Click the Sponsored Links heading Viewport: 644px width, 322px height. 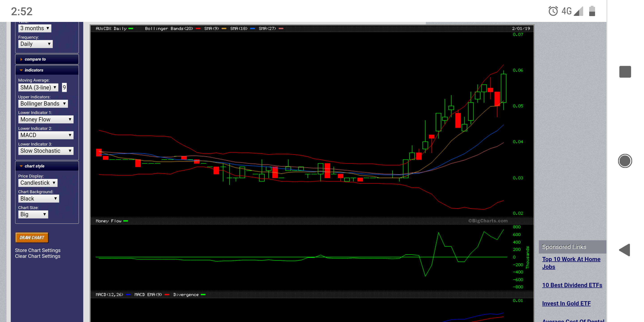pyautogui.click(x=564, y=247)
